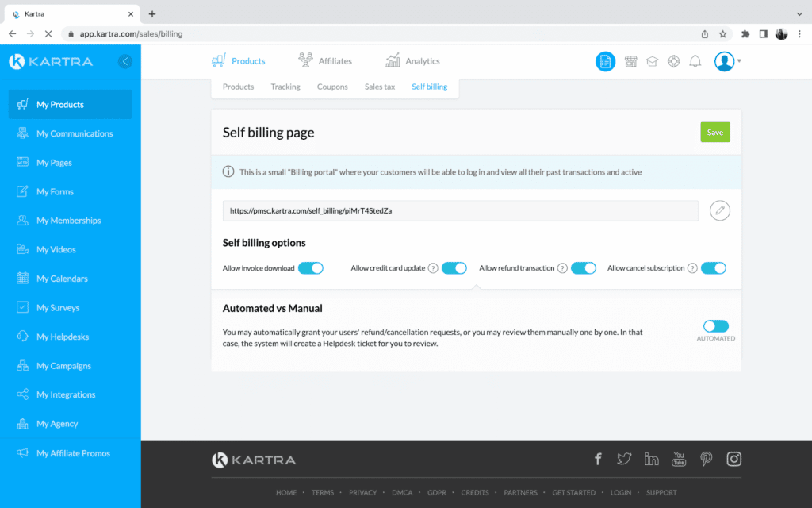
Task: Go to My Forms in the sidebar
Action: point(71,191)
